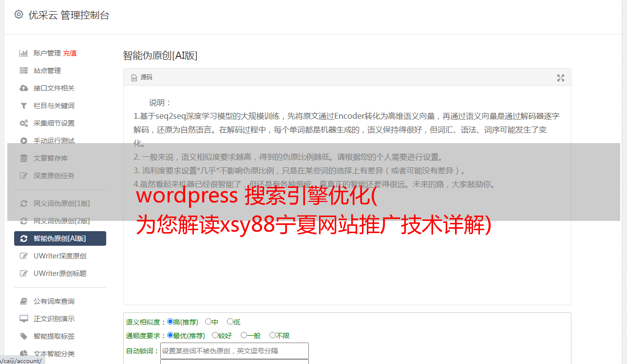Select 语义相似度 中 radio option
Image resolution: width=627 pixels, height=364 pixels.
[x=208, y=322]
